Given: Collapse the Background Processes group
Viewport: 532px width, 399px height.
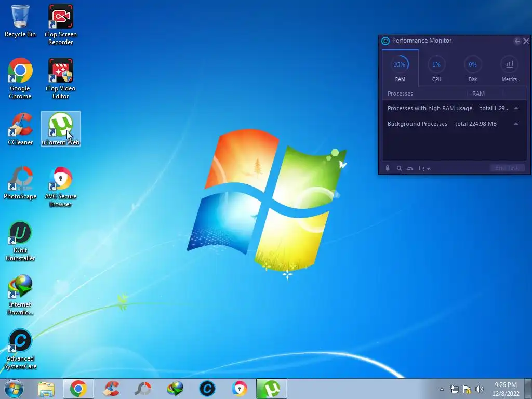Looking at the screenshot, I should pos(516,124).
